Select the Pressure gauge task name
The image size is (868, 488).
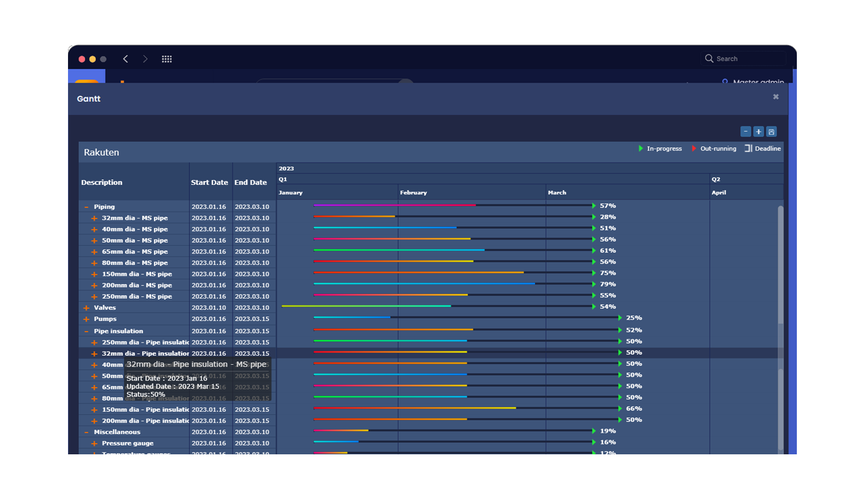click(128, 444)
